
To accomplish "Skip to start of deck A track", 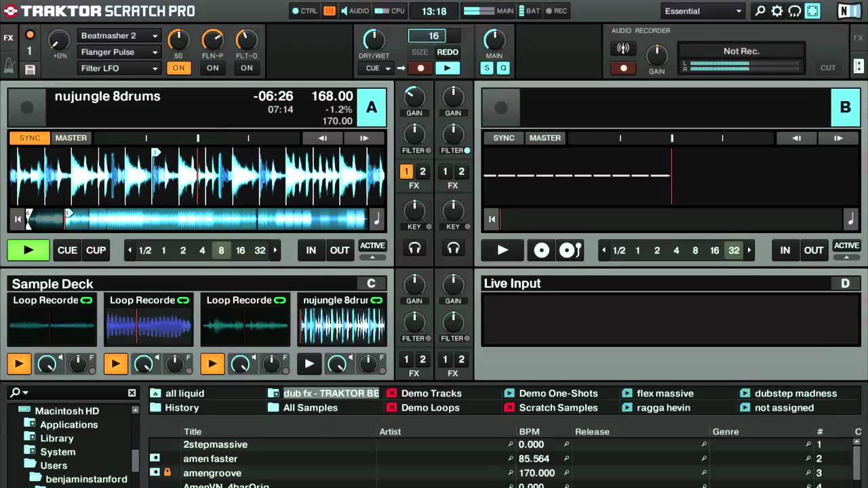I will [17, 219].
